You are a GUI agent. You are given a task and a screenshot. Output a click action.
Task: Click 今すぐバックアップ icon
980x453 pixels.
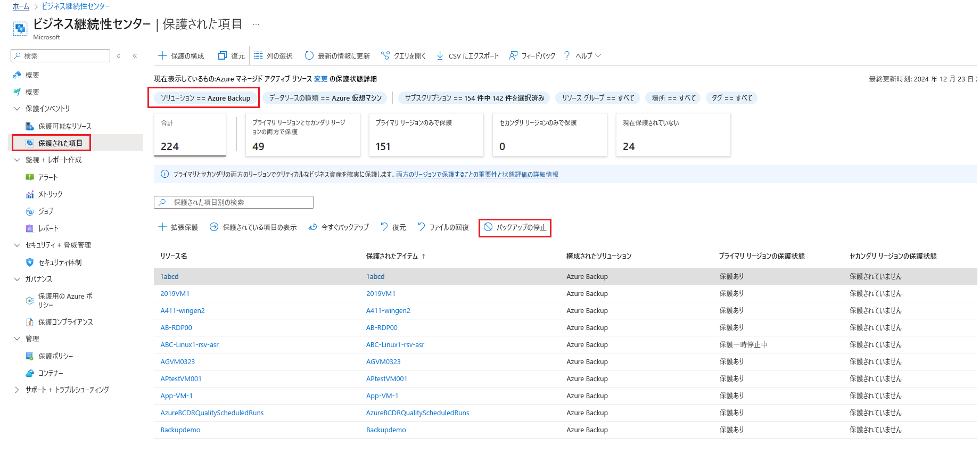pos(312,227)
